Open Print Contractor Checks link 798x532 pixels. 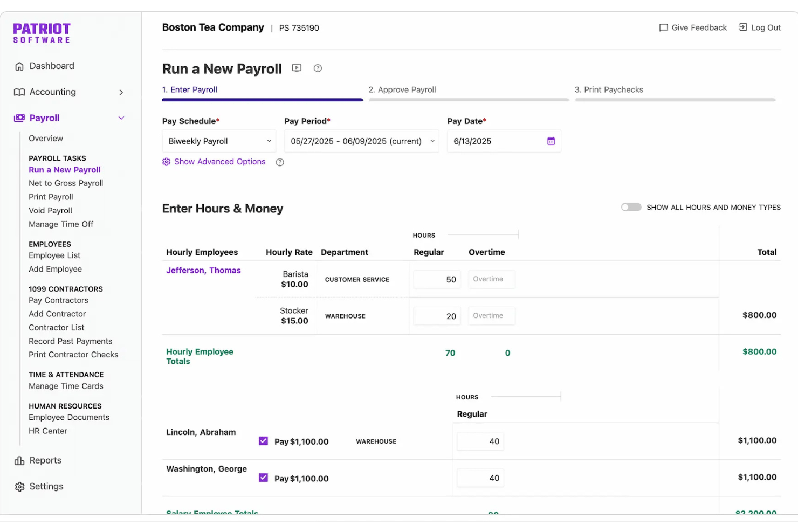pyautogui.click(x=73, y=355)
